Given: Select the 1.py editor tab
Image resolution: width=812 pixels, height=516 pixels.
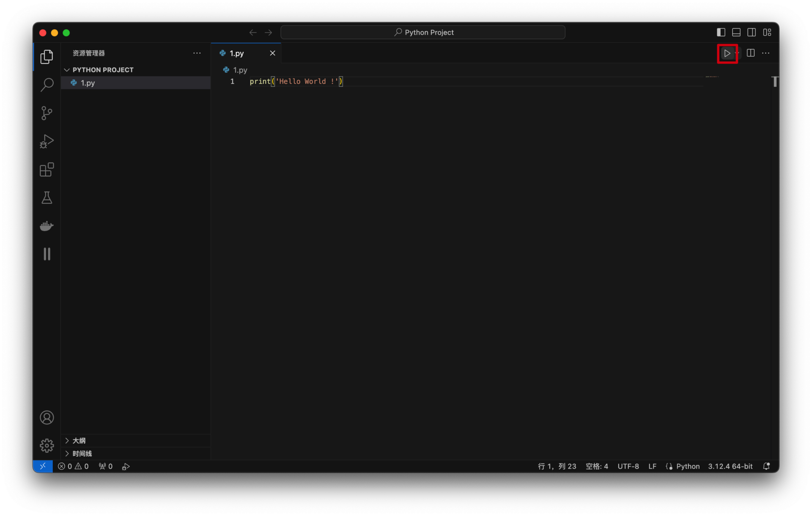Looking at the screenshot, I should click(x=237, y=53).
